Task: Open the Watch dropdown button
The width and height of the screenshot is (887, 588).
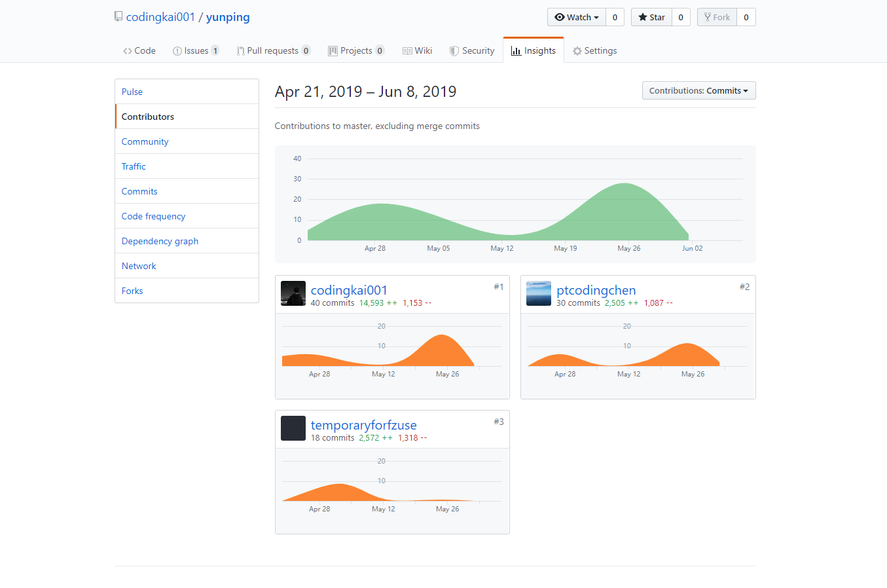Action: [x=577, y=17]
